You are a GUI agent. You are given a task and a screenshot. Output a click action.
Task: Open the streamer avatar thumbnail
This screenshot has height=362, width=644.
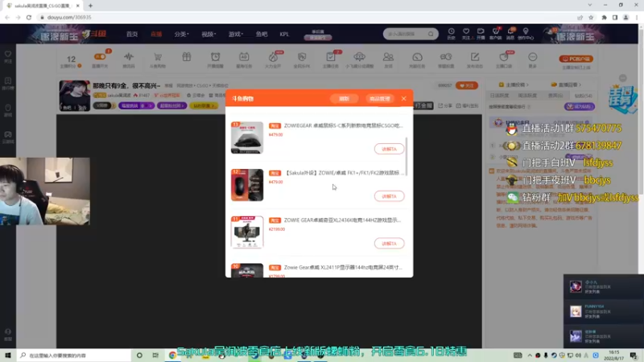click(x=74, y=96)
